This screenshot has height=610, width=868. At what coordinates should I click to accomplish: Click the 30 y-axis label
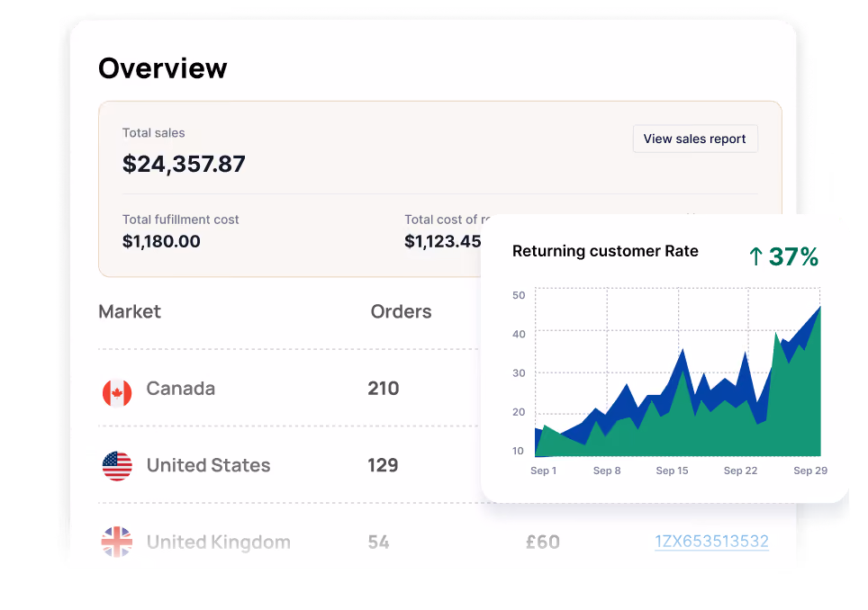click(x=519, y=373)
